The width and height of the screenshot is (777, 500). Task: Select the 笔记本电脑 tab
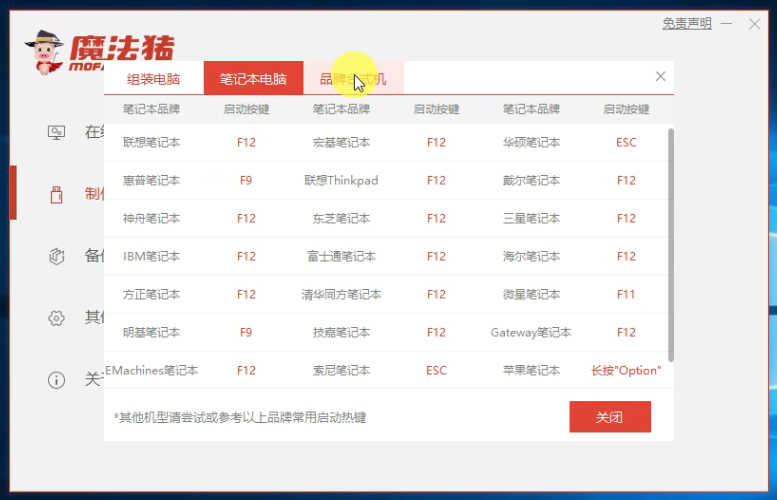click(253, 79)
